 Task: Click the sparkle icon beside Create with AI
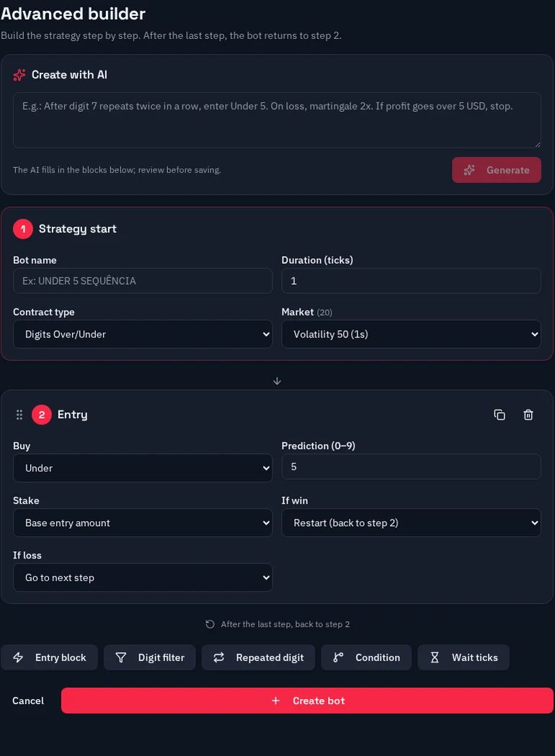coord(19,75)
